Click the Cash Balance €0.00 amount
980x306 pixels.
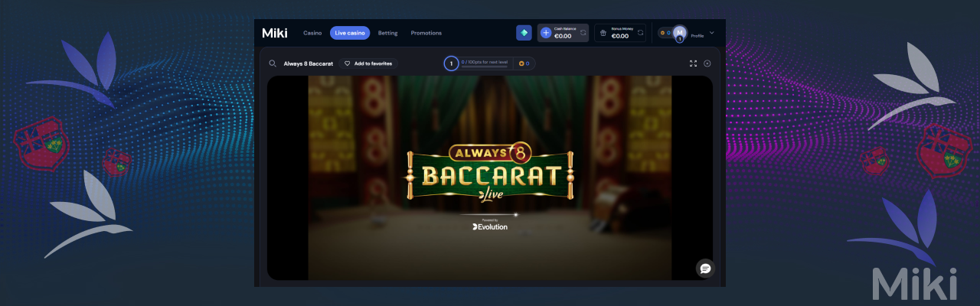tap(563, 36)
